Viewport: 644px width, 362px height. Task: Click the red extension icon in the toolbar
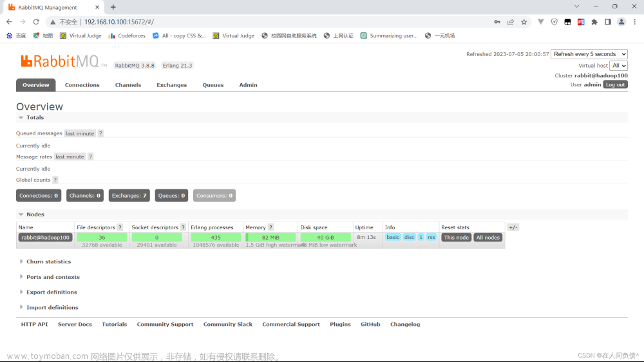coord(581,22)
